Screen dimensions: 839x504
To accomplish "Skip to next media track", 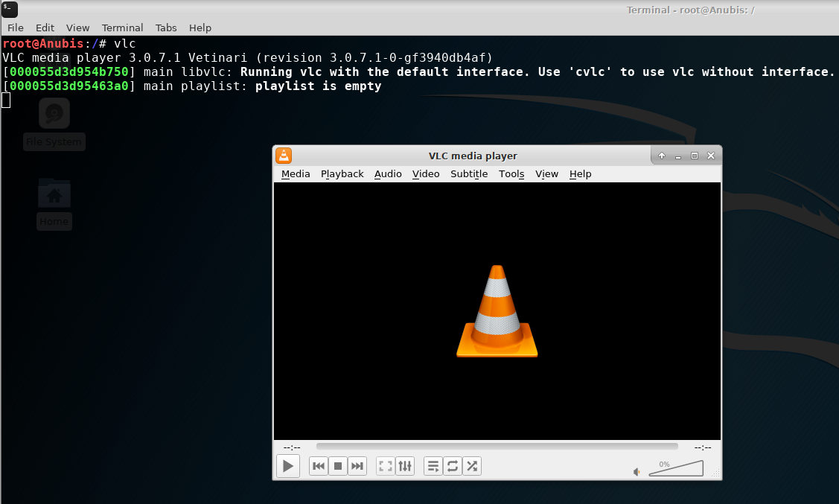I will pyautogui.click(x=357, y=466).
